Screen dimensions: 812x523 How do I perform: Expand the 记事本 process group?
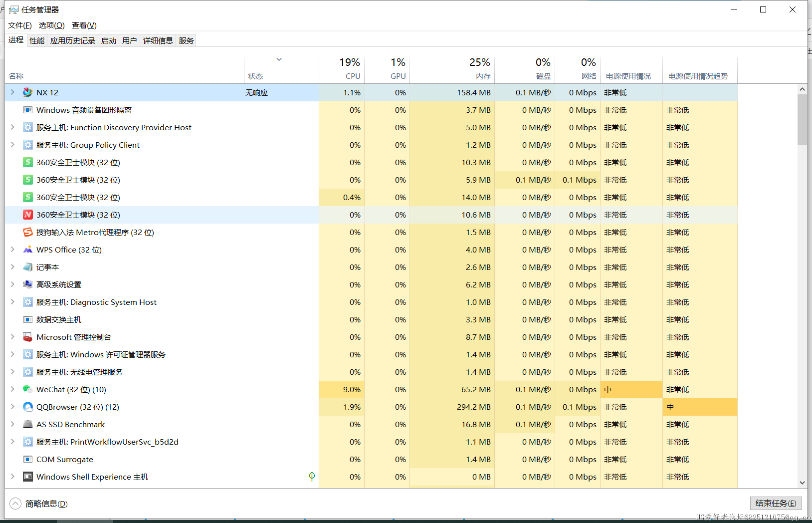tap(12, 267)
